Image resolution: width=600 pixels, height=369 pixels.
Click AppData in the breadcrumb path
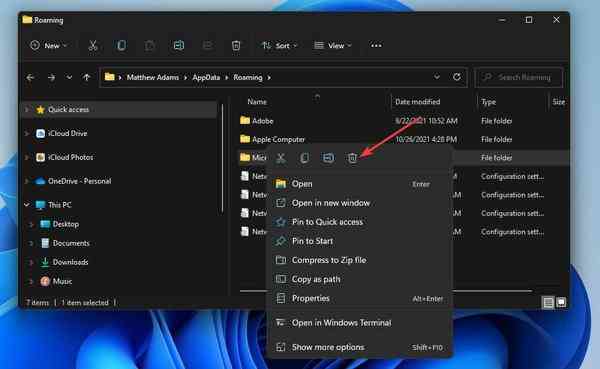[206, 77]
